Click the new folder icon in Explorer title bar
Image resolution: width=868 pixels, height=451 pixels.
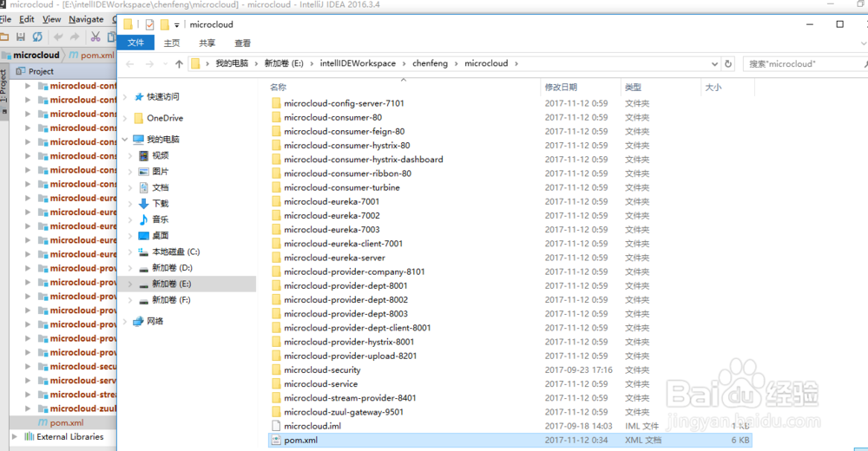point(164,24)
